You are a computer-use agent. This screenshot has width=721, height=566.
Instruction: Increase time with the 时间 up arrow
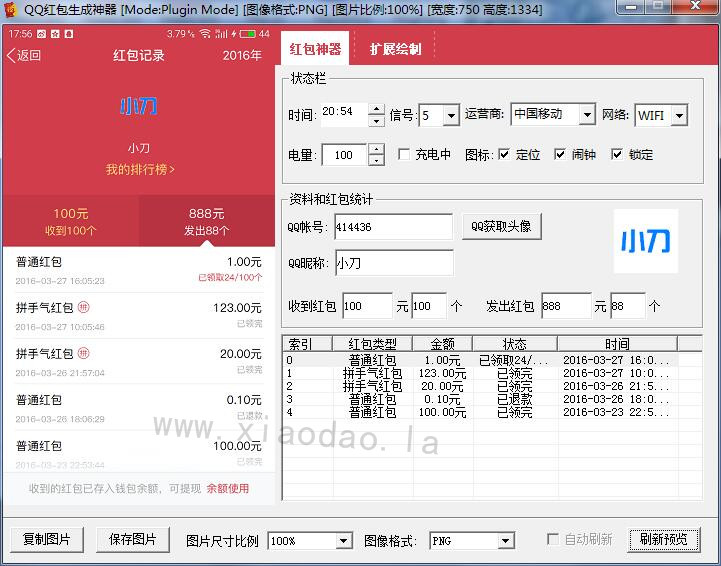[377, 109]
